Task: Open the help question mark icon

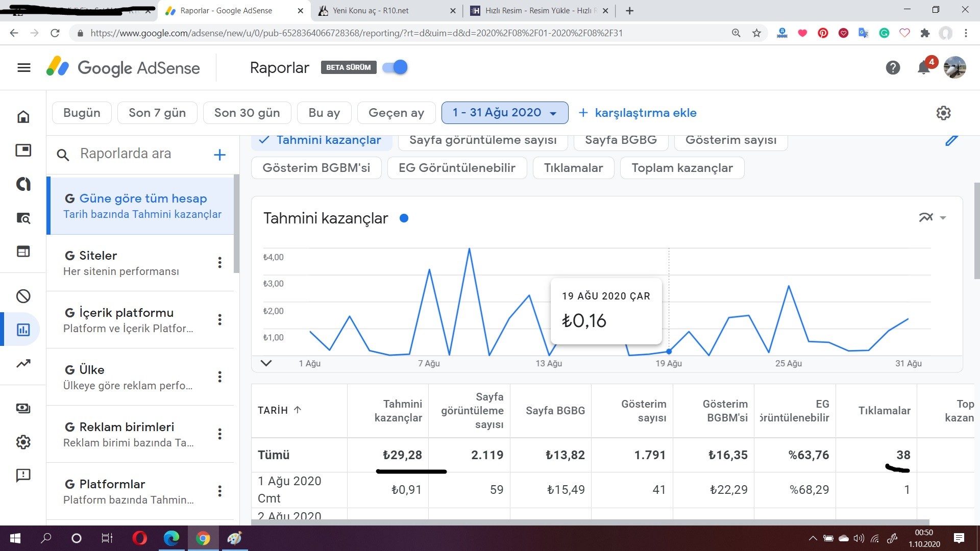Action: tap(893, 68)
